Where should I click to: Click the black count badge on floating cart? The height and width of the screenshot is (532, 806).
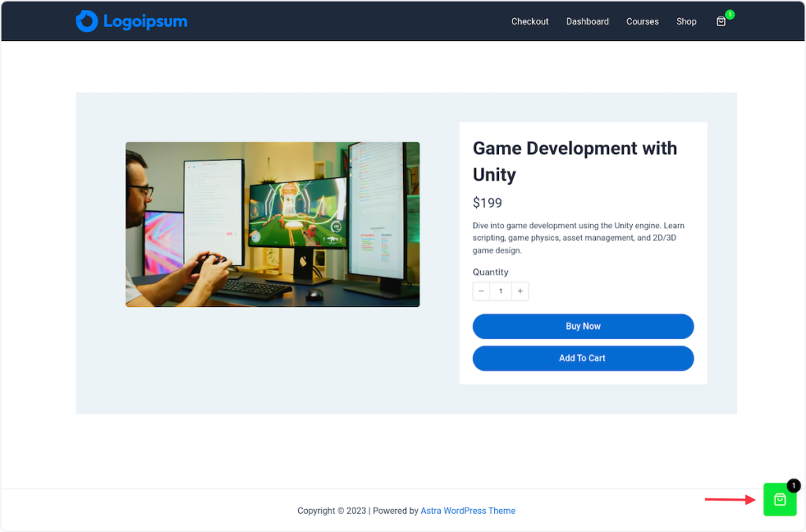(x=793, y=486)
